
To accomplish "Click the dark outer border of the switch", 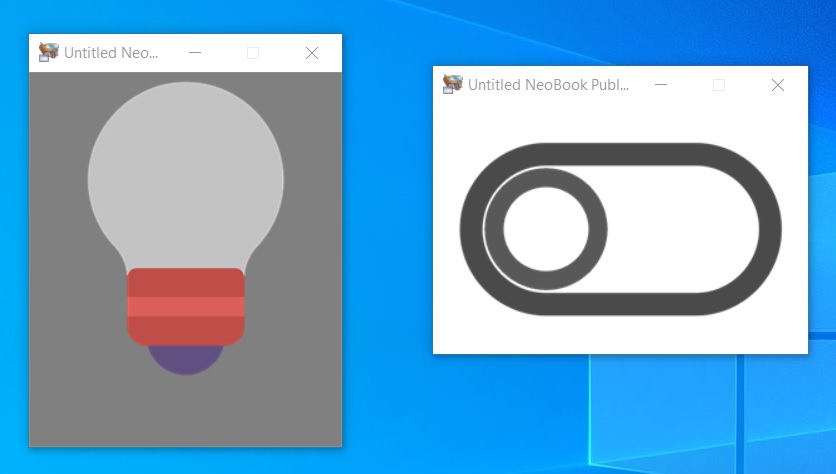I will point(621,154).
